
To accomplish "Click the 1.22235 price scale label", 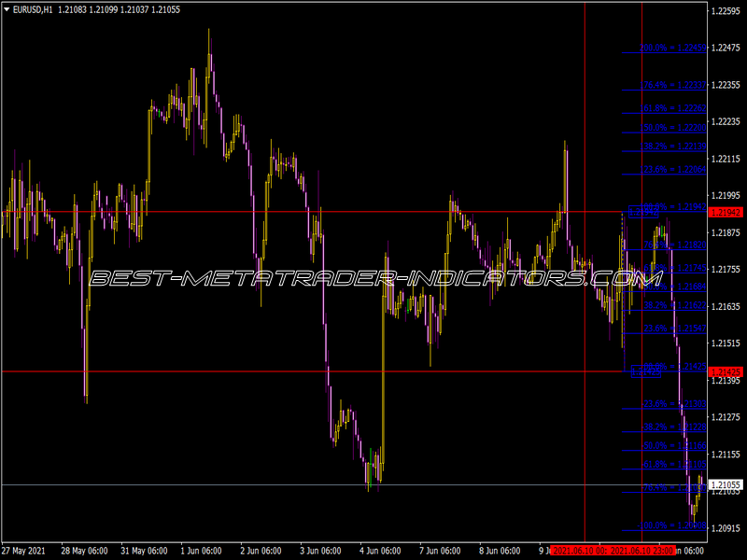I will 726,121.
